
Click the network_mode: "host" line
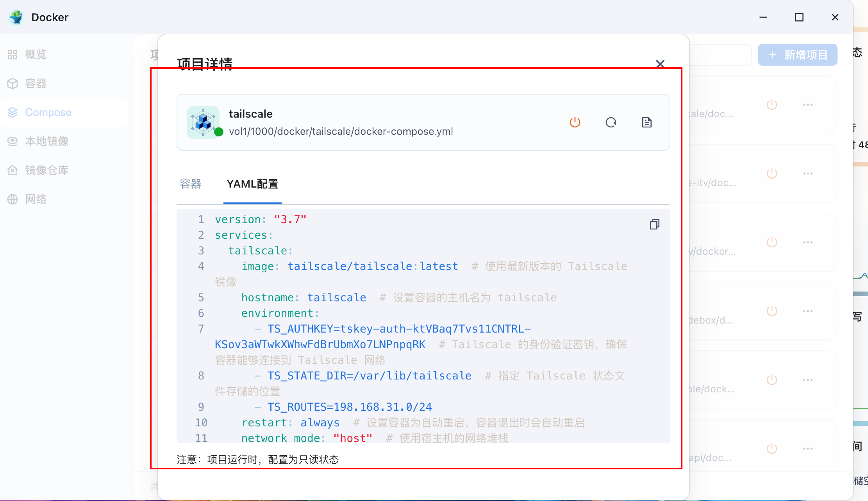[x=307, y=438]
